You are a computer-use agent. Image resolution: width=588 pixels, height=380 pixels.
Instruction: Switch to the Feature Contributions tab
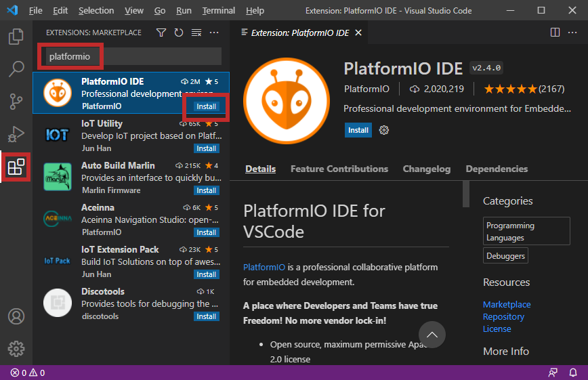click(x=339, y=169)
